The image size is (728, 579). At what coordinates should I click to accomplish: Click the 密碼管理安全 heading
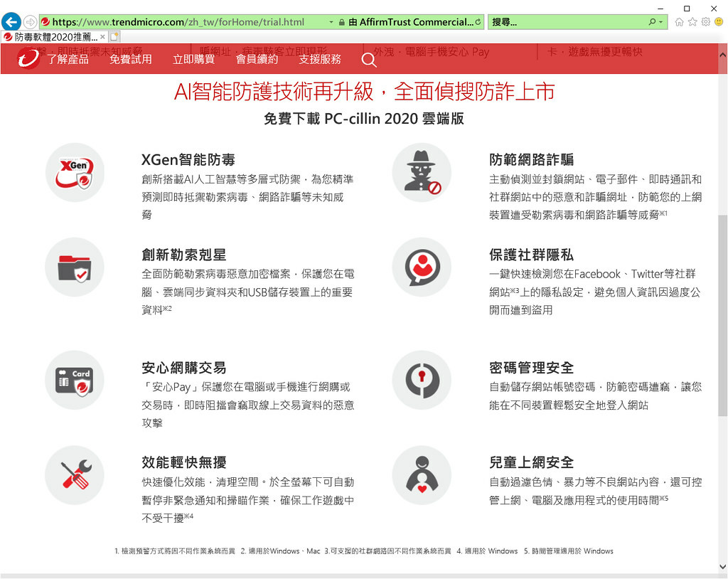point(531,368)
